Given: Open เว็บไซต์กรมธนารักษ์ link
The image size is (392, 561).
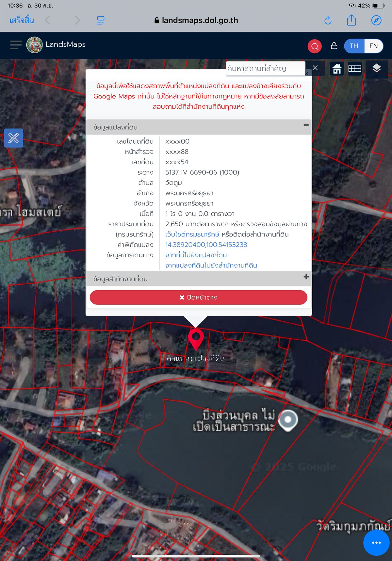Looking at the screenshot, I should click(192, 234).
